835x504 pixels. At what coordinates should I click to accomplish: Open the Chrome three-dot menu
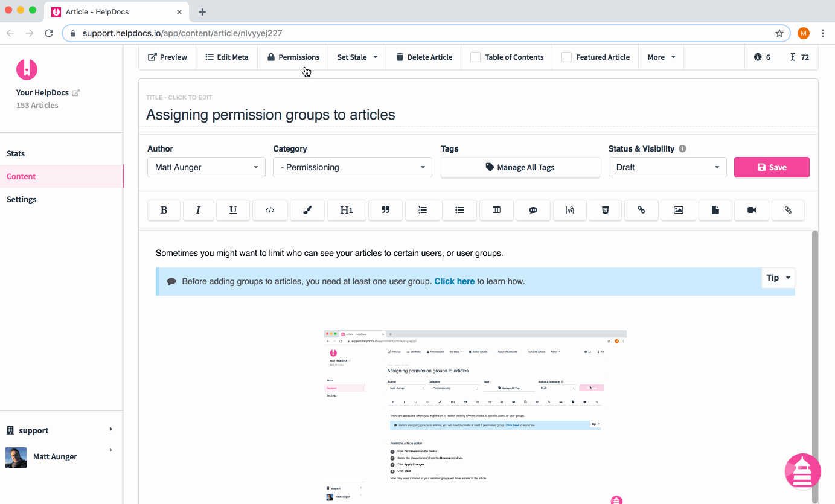pos(823,33)
